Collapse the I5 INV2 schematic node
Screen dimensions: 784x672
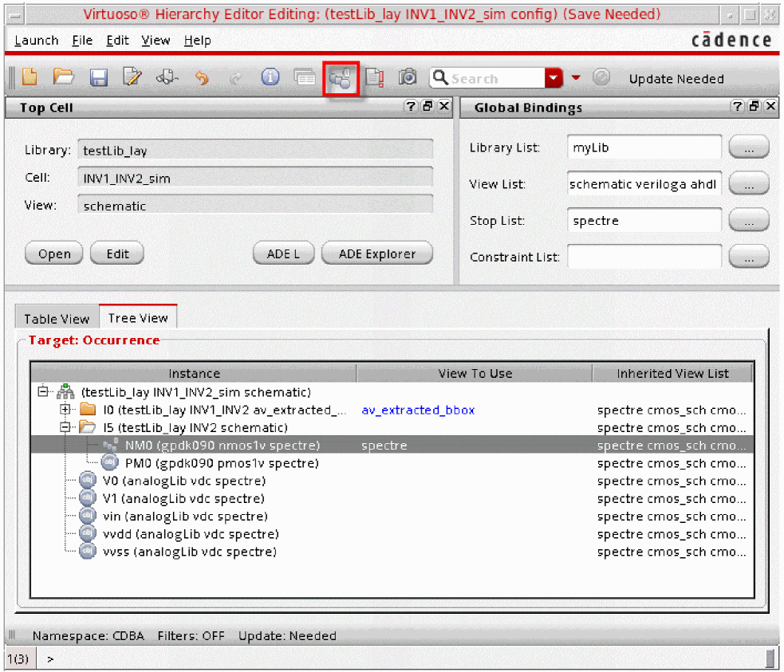tap(65, 428)
